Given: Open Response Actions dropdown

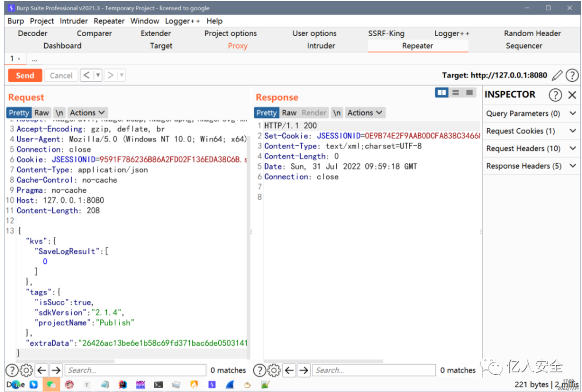Looking at the screenshot, I should pyautogui.click(x=364, y=113).
